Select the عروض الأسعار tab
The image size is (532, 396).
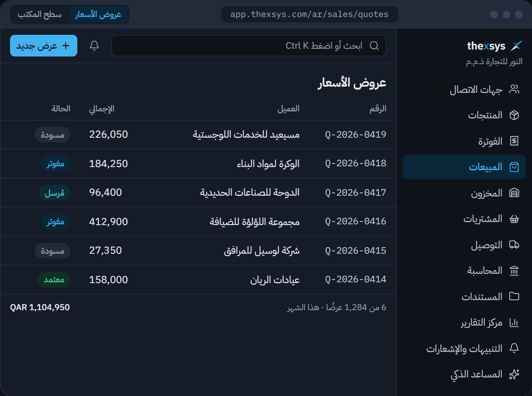point(98,14)
